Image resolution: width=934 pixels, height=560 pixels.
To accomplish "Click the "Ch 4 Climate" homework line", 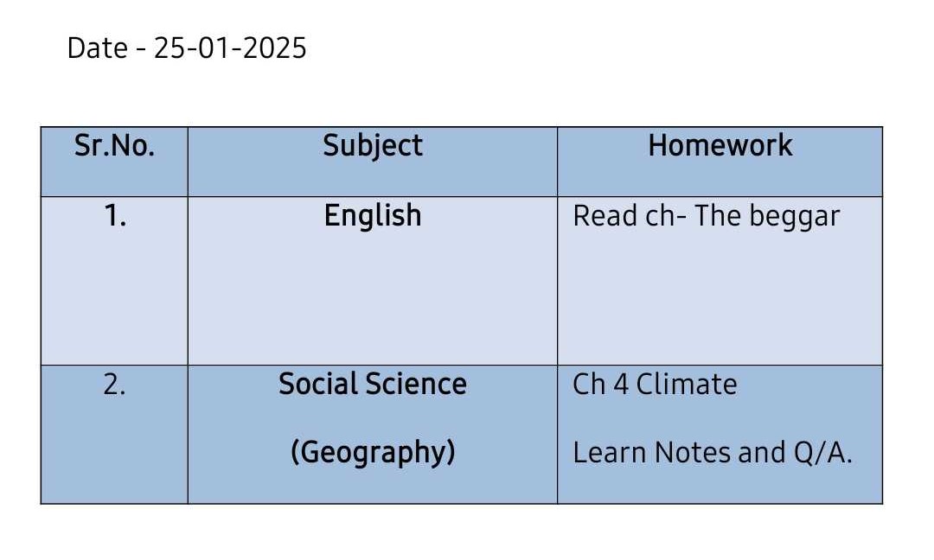I will pyautogui.click(x=655, y=385).
